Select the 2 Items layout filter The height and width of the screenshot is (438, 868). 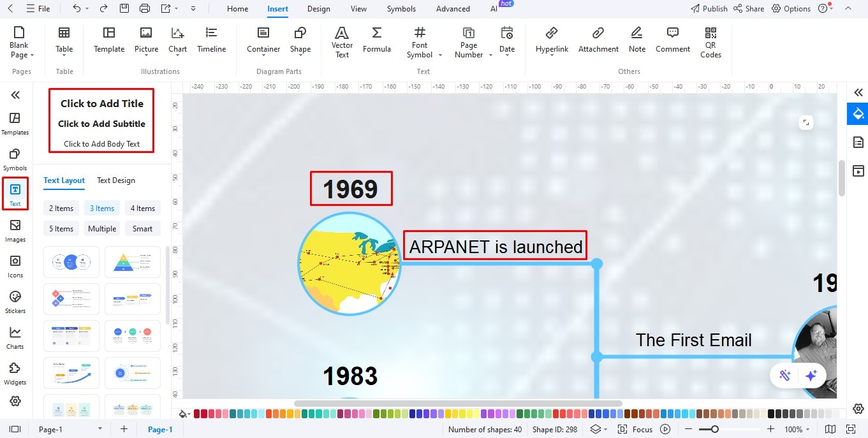[61, 208]
